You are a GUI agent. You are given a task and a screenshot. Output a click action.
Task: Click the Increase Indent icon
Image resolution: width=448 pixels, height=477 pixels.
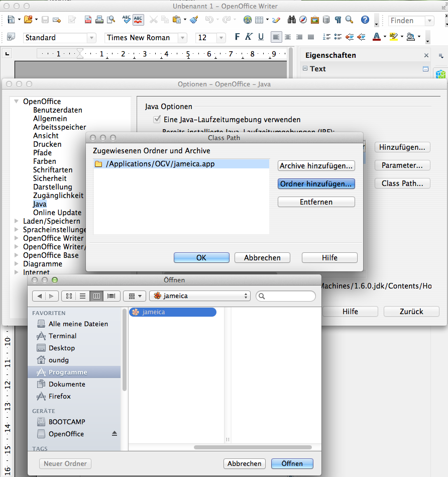361,37
